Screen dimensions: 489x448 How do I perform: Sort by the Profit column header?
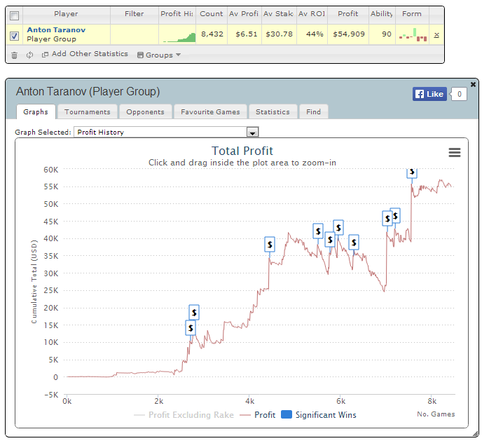pyautogui.click(x=348, y=14)
